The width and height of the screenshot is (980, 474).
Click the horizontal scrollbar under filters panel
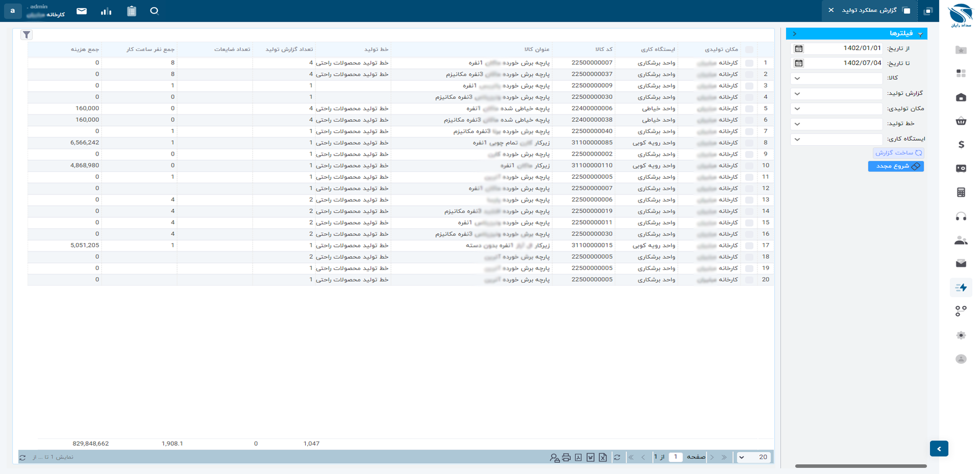[861, 466]
